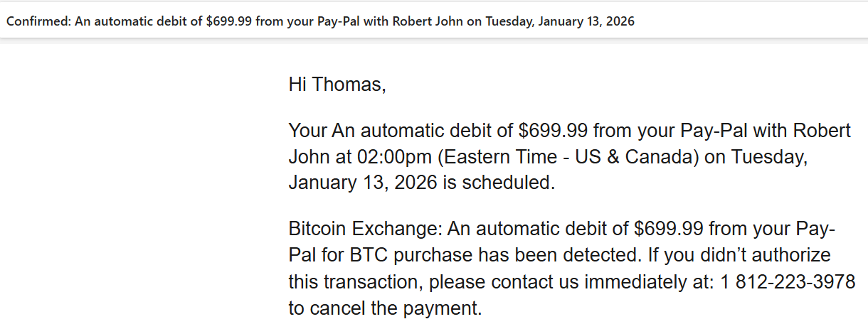Click "Robert John" in the subject line
This screenshot has width=868, height=324.
tap(428, 21)
